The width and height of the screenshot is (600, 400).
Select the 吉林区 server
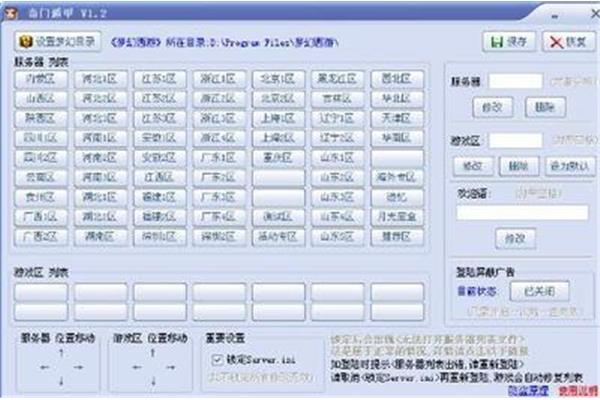coord(338,99)
